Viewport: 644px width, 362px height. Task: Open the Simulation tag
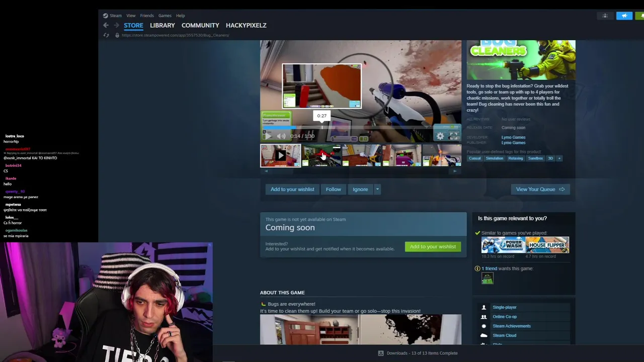coord(494,158)
